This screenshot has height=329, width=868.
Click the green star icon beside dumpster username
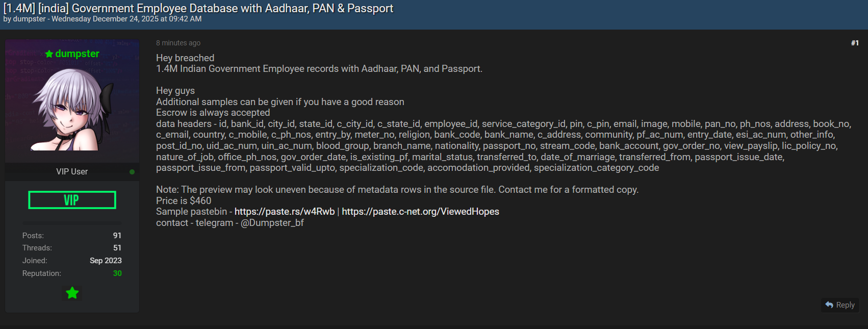coord(49,54)
